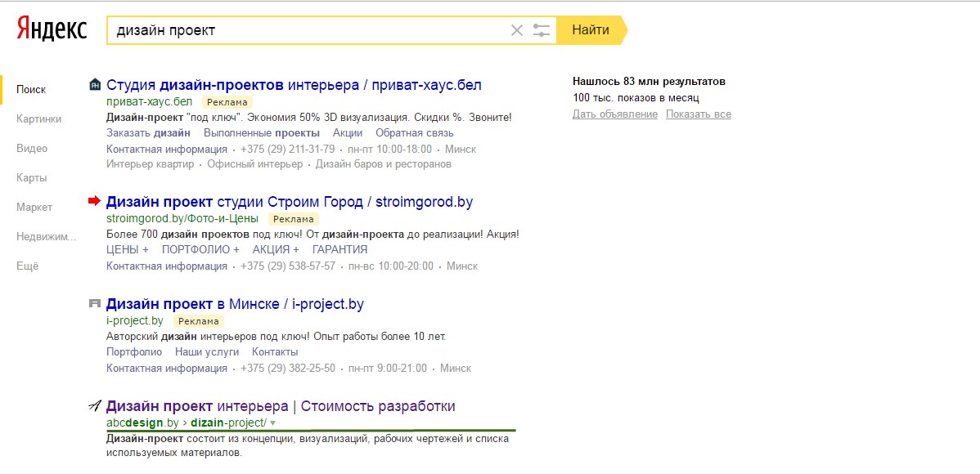Click the Найти search button
980x474 pixels.
pos(591,30)
